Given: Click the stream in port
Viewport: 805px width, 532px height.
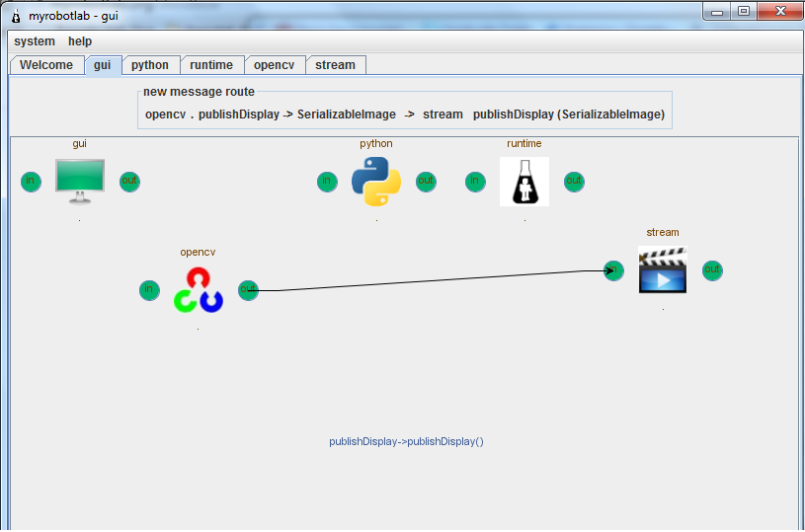Looking at the screenshot, I should click(x=613, y=270).
